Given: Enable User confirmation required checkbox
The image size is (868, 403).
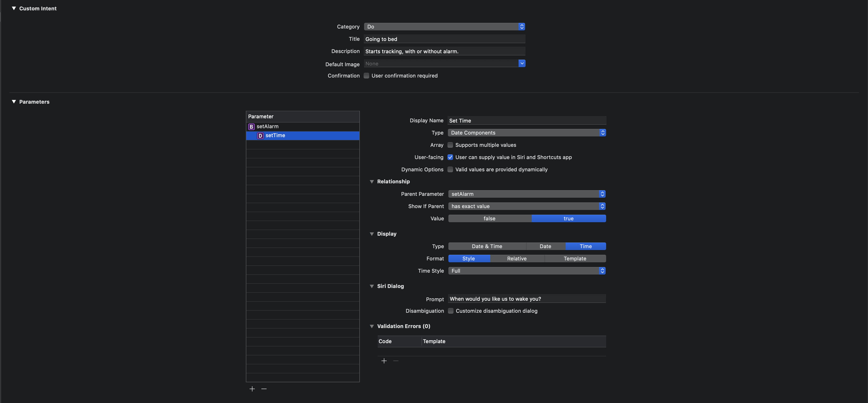Looking at the screenshot, I should coord(366,76).
